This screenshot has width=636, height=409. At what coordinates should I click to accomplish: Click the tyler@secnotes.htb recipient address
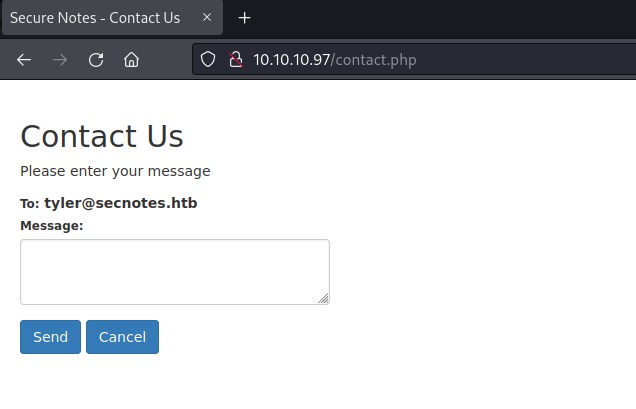[120, 203]
